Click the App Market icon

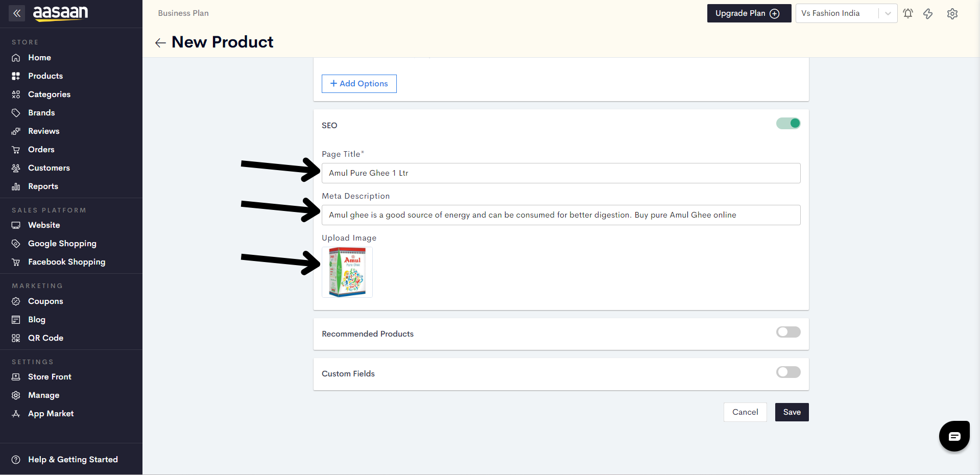pos(16,414)
